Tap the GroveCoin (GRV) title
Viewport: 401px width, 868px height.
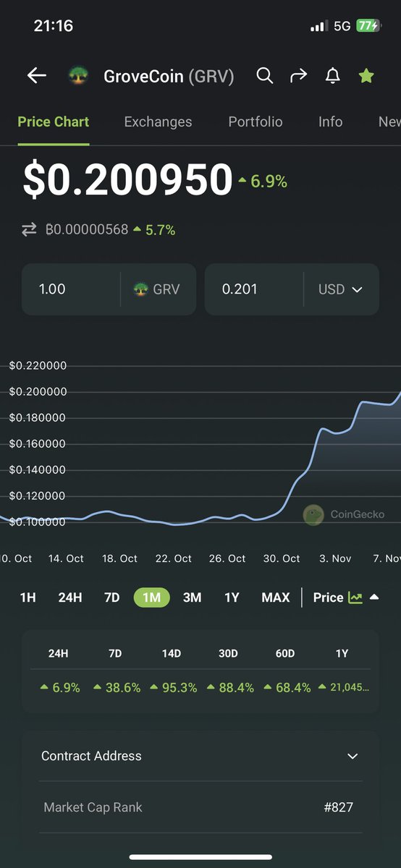point(169,76)
